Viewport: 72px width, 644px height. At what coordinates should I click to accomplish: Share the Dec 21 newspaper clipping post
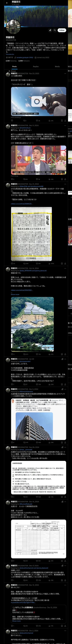[65, 263]
